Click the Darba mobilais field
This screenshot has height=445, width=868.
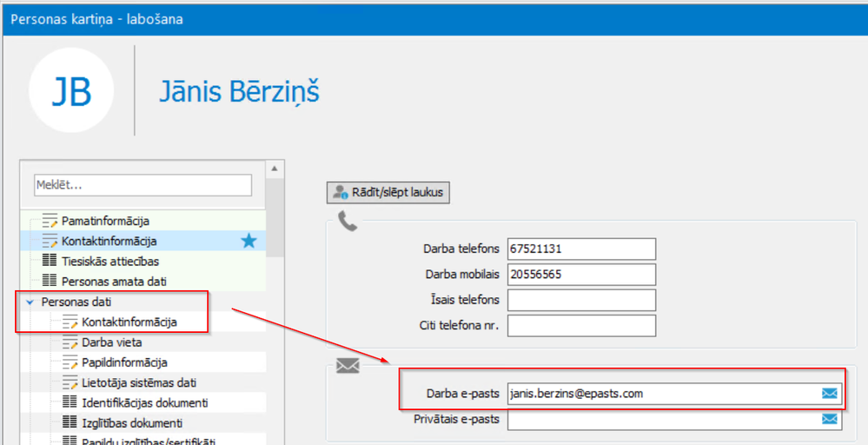point(582,275)
